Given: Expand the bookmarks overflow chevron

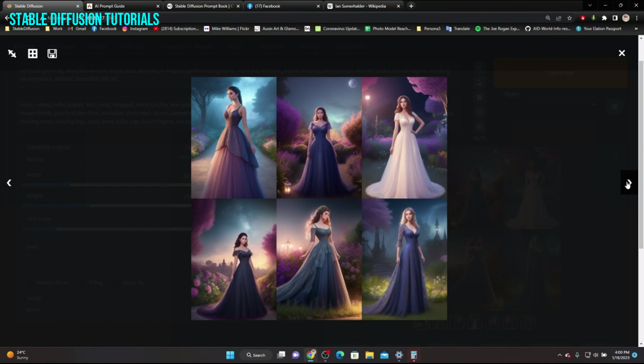Looking at the screenshot, I should coord(636,28).
